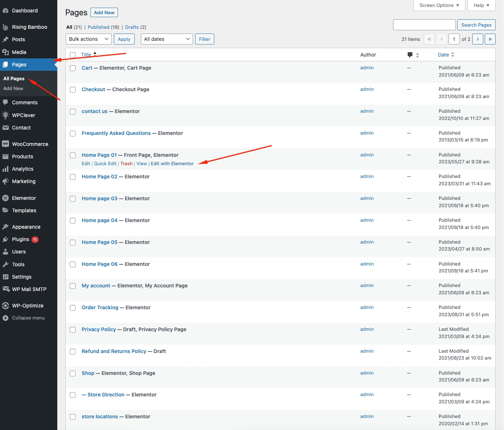
Task: Open Plugins in the sidebar menu
Action: tap(20, 239)
